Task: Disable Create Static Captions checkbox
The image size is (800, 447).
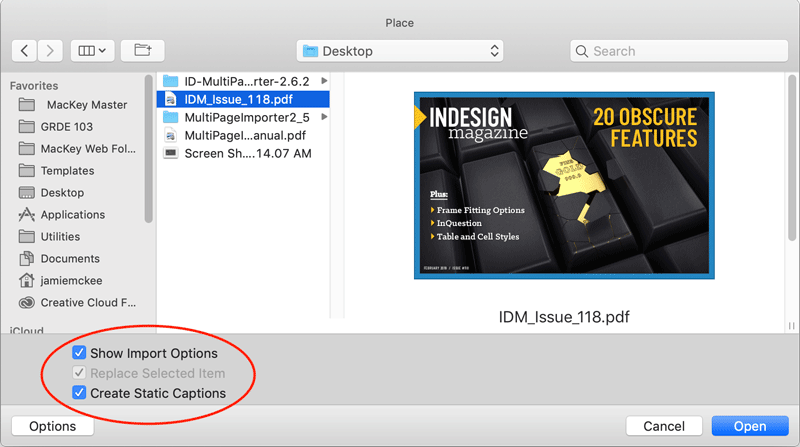Action: [x=79, y=393]
